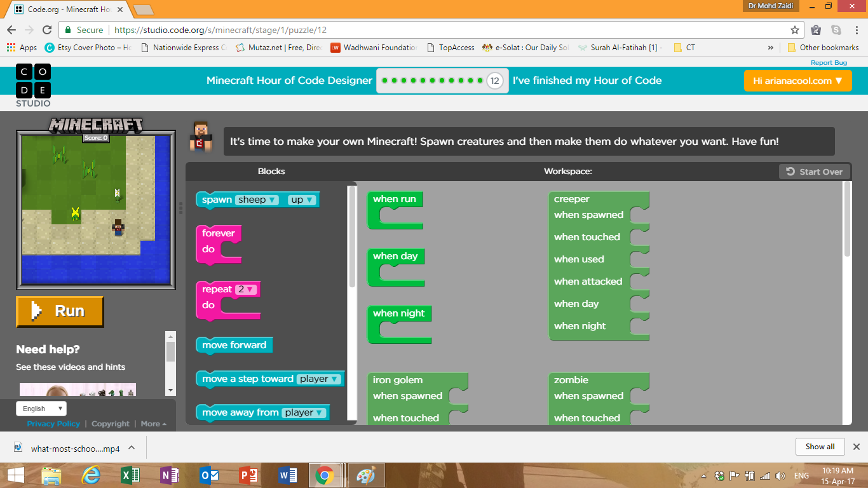Show hidden bookmarks with the chevron

point(771,48)
